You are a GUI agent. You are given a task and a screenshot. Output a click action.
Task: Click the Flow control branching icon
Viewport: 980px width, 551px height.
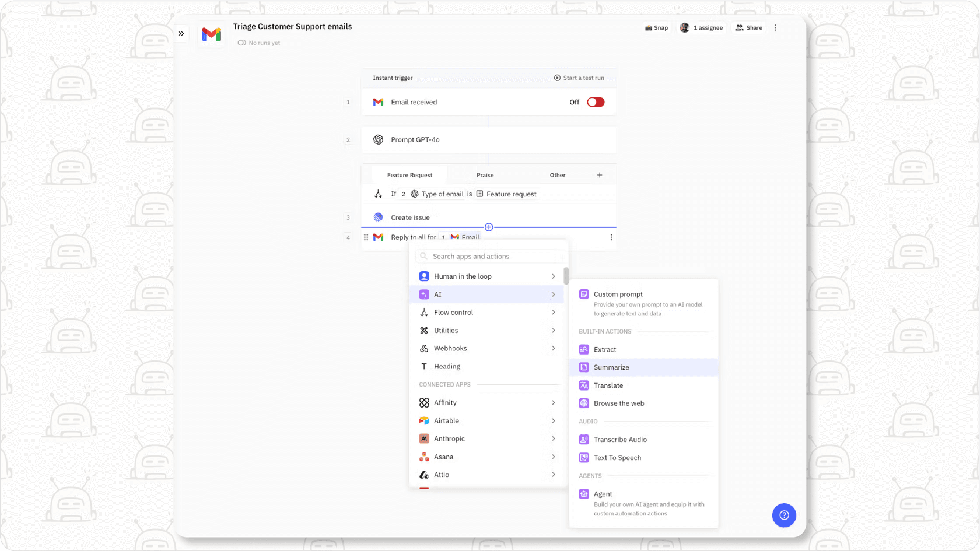click(x=424, y=312)
